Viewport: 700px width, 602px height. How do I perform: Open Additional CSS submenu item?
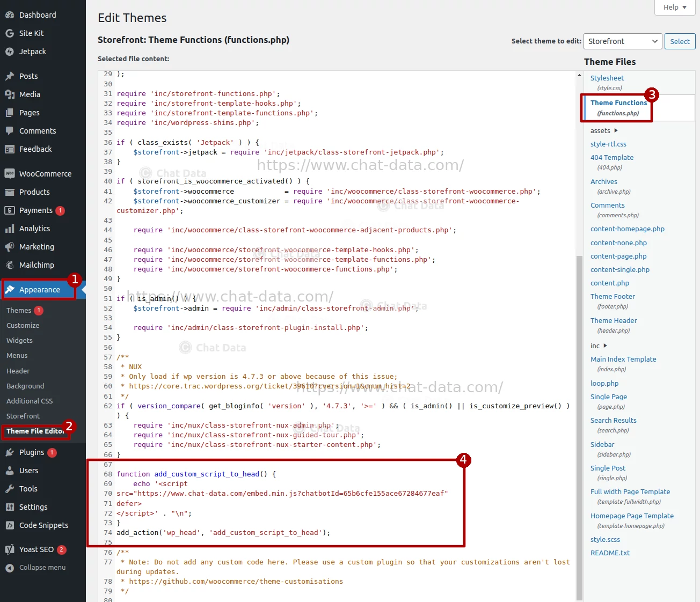[x=30, y=401]
